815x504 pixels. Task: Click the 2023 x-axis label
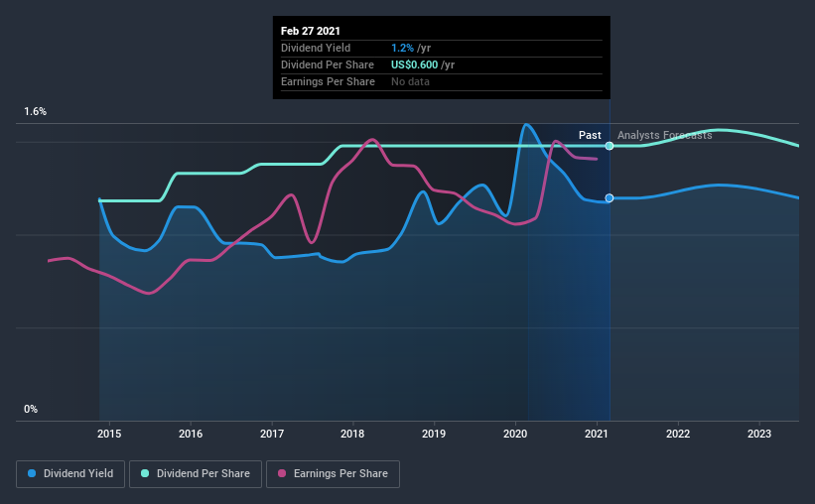759,434
